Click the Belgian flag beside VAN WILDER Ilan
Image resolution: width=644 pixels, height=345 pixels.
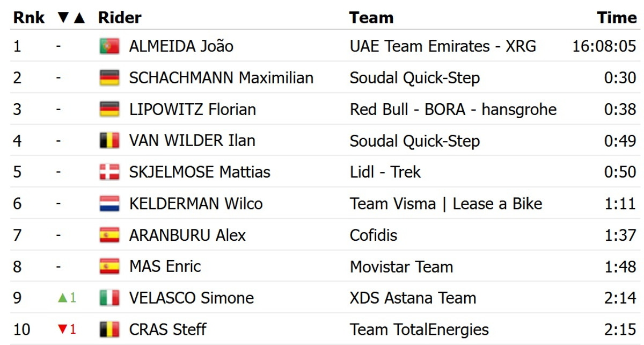[109, 141]
